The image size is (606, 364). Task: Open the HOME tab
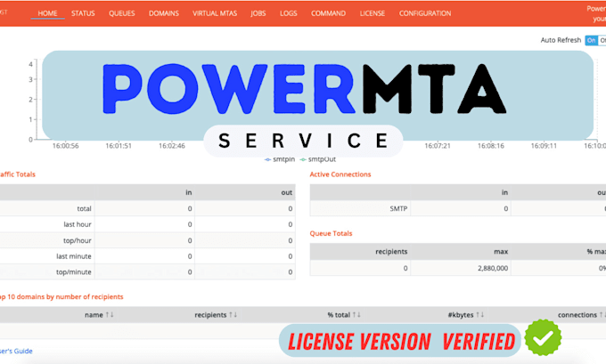(x=47, y=13)
